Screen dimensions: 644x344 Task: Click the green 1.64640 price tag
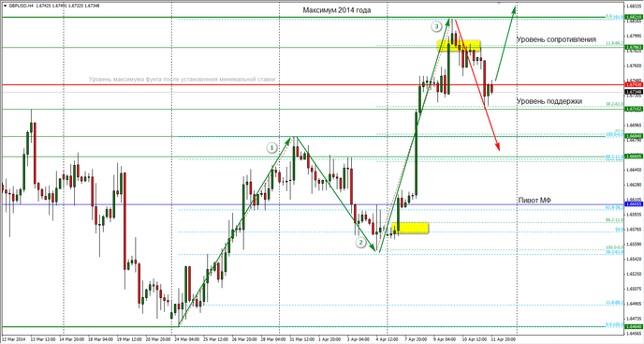(633, 326)
